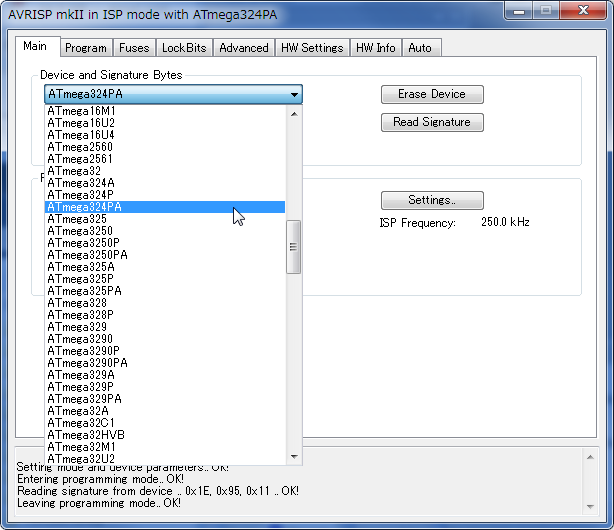Viewport: 614px width, 530px height.
Task: Select ATmega2561 in the list
Action: (165, 159)
